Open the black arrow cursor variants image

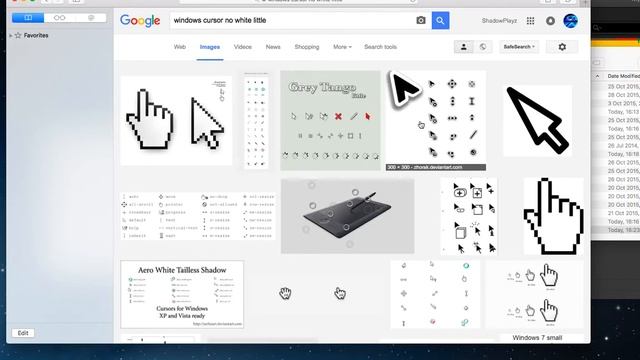[x=469, y=216]
